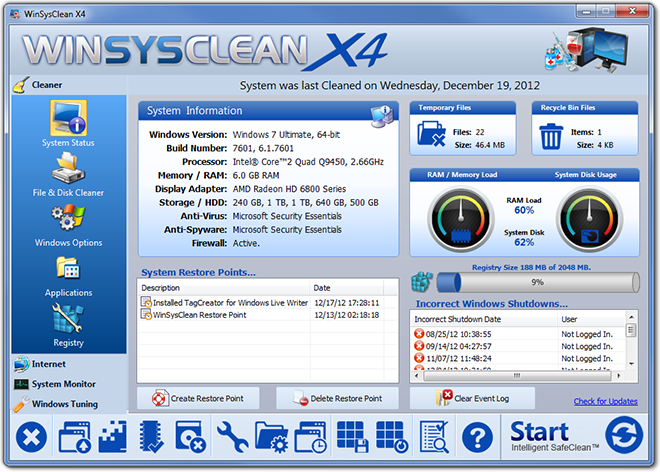Screen dimensions: 660x472
Task: Open the Check for Updates link
Action: coord(605,402)
